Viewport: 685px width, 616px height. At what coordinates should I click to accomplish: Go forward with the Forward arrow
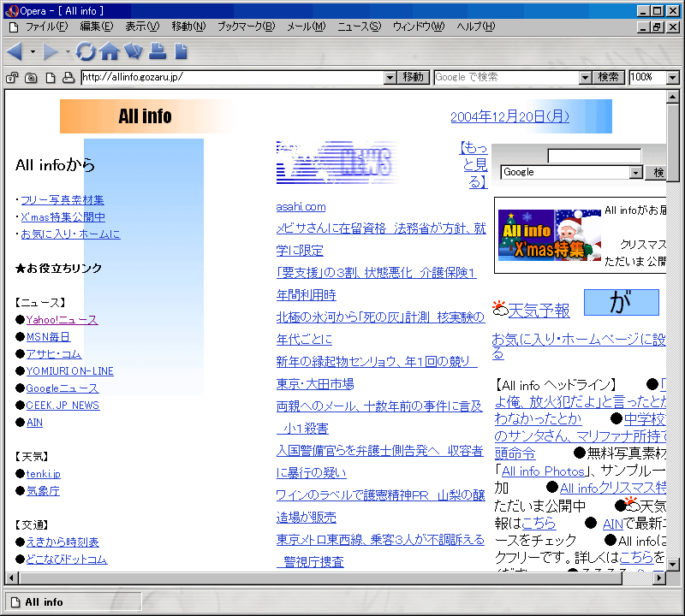[51, 51]
